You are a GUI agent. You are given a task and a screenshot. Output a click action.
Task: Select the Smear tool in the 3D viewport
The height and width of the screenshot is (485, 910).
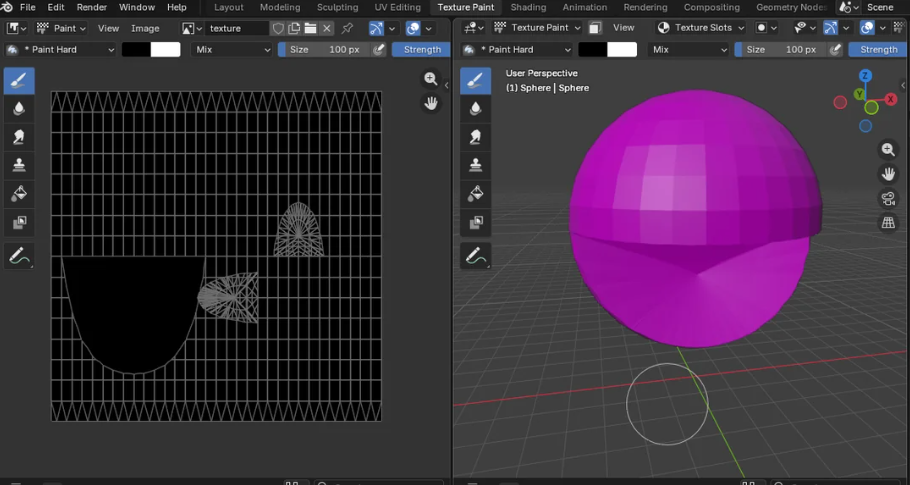click(x=476, y=136)
